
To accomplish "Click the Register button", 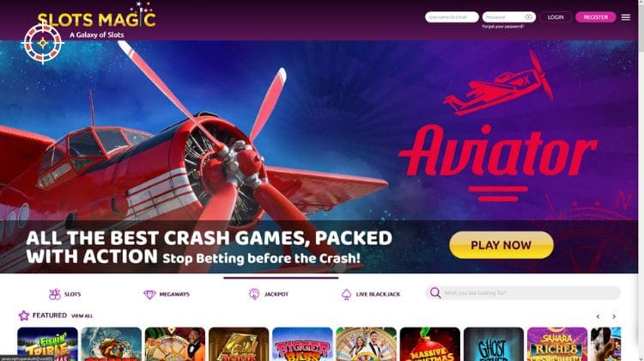I will [x=596, y=17].
